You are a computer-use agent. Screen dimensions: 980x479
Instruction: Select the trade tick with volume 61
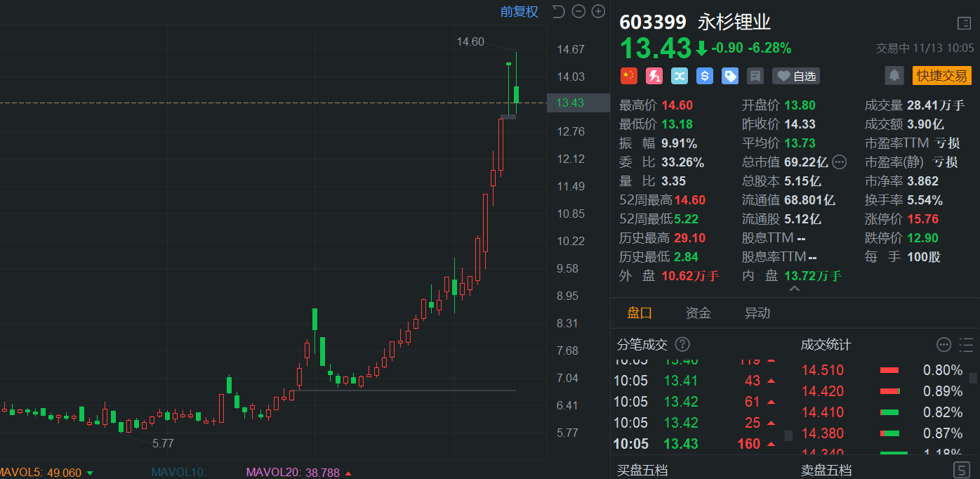(695, 402)
